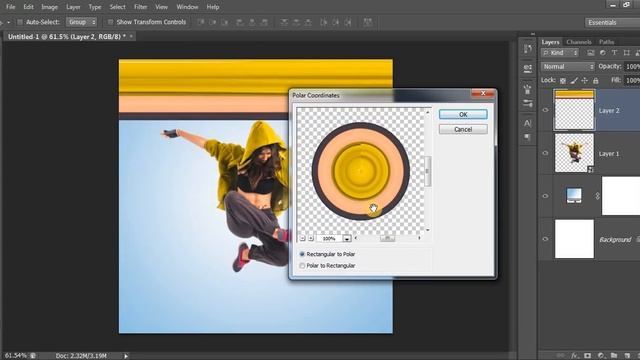Open the Brush panel icon in the dock
This screenshot has height=360, width=640.
527,89
